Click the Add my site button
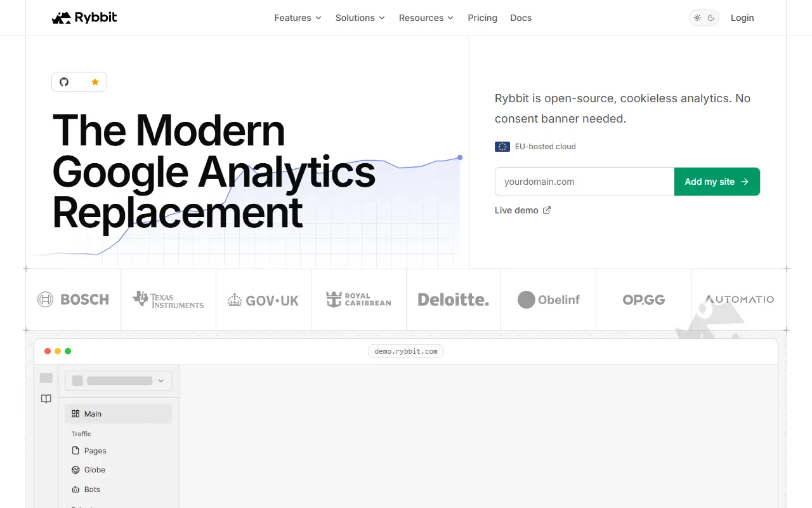Image resolution: width=812 pixels, height=508 pixels. click(x=717, y=182)
